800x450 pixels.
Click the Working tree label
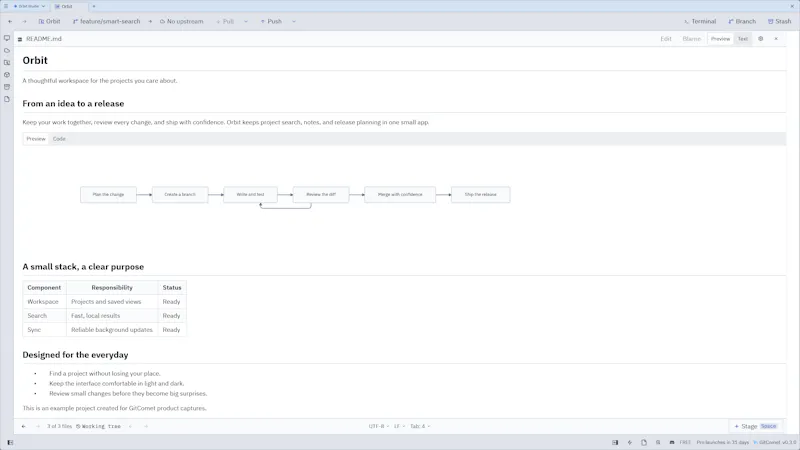(x=98, y=427)
